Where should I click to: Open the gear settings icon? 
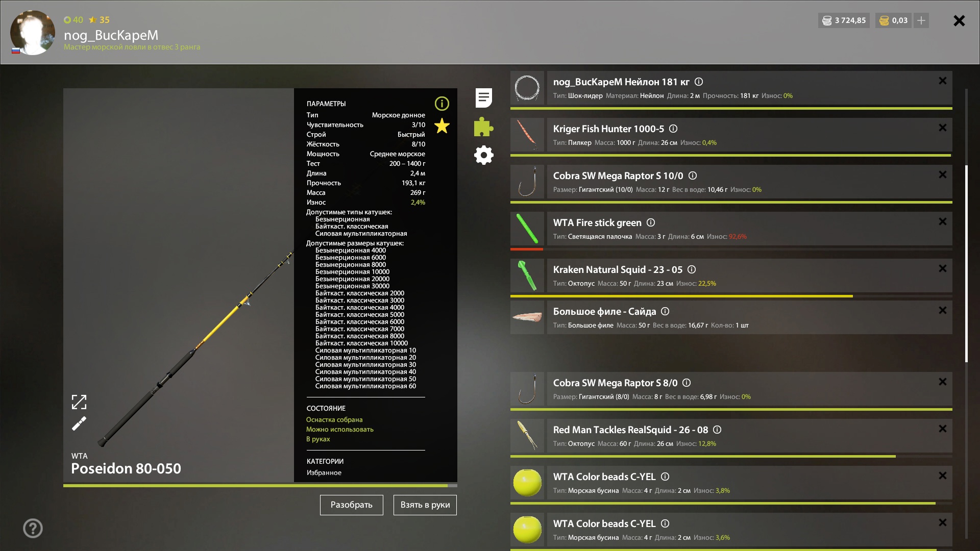tap(483, 155)
